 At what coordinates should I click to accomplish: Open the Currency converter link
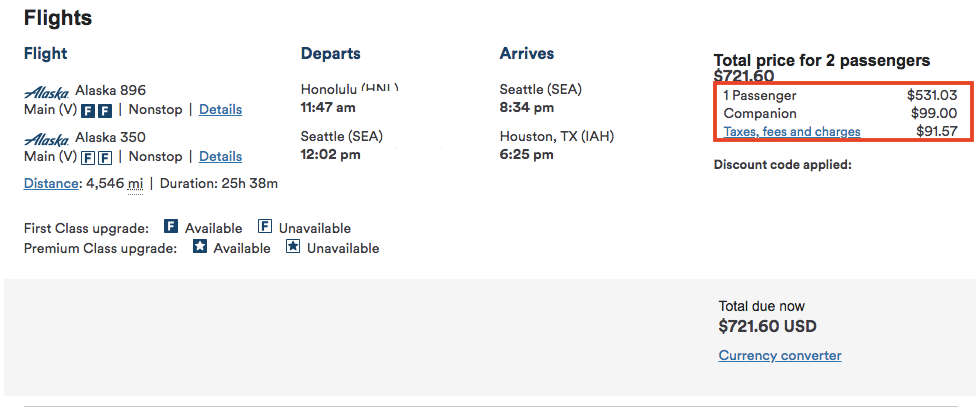(780, 356)
